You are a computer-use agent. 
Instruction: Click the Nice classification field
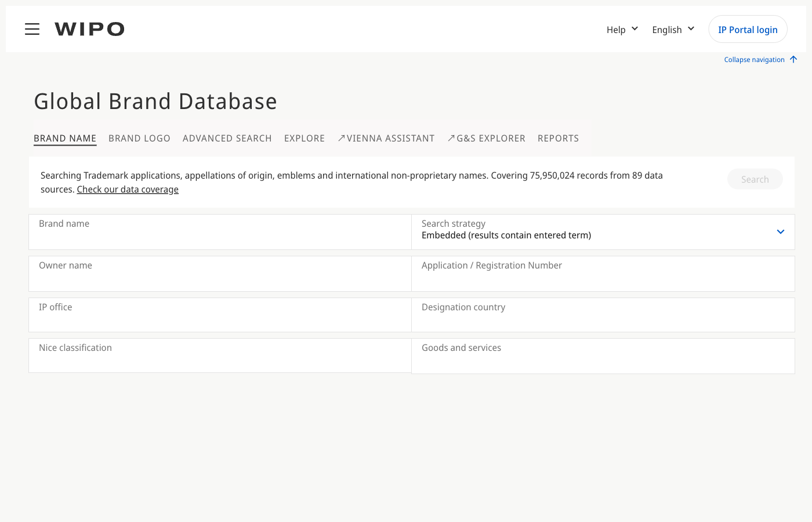click(x=220, y=356)
